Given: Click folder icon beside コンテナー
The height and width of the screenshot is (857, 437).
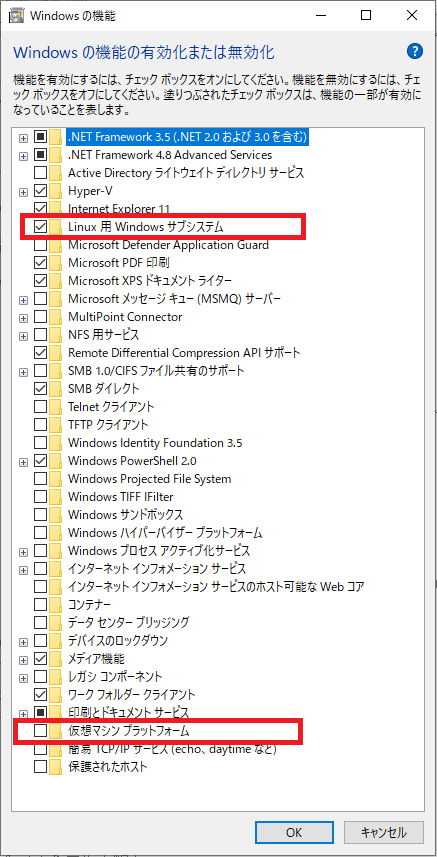Looking at the screenshot, I should click(55, 605).
